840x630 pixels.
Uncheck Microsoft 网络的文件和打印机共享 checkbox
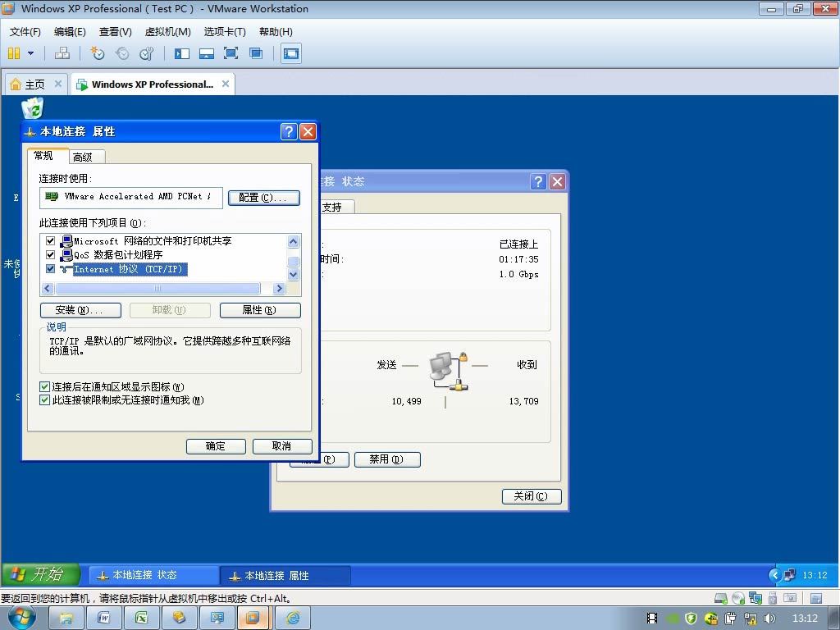pyautogui.click(x=50, y=240)
